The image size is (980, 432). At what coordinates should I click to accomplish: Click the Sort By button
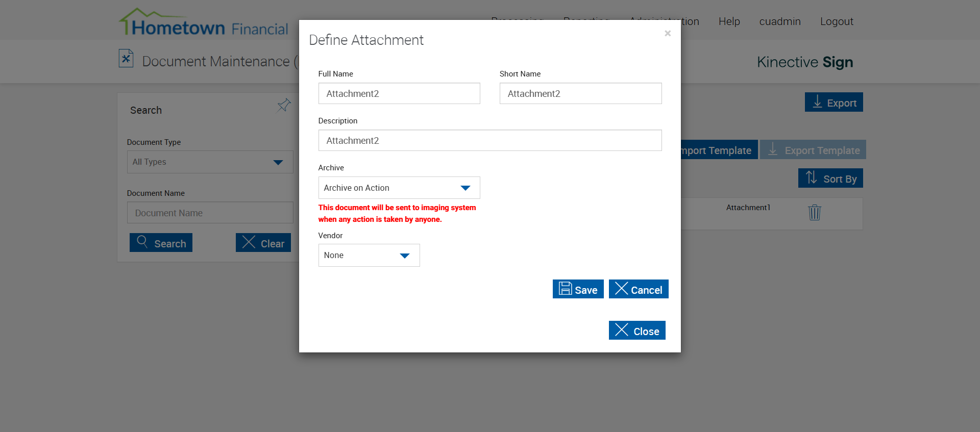click(830, 179)
